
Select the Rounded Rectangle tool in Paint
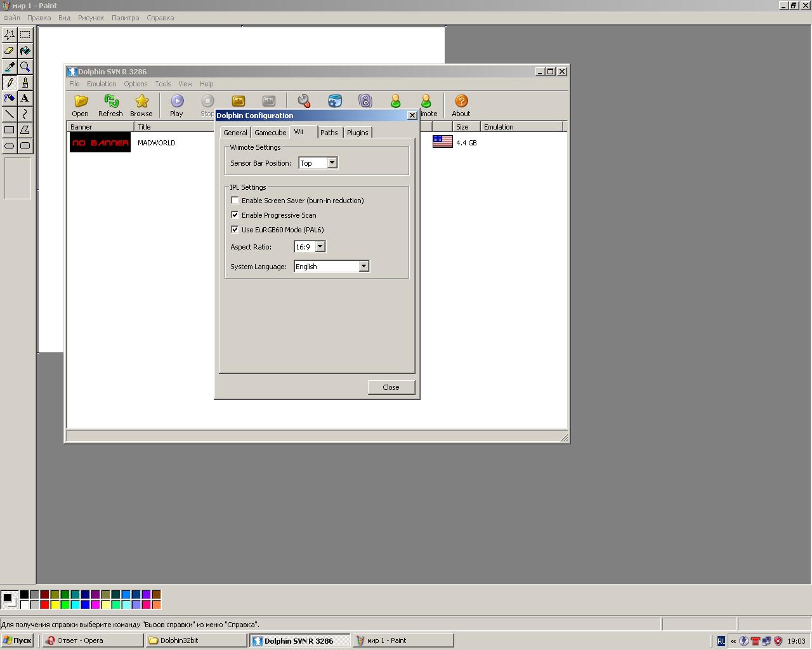[x=25, y=145]
